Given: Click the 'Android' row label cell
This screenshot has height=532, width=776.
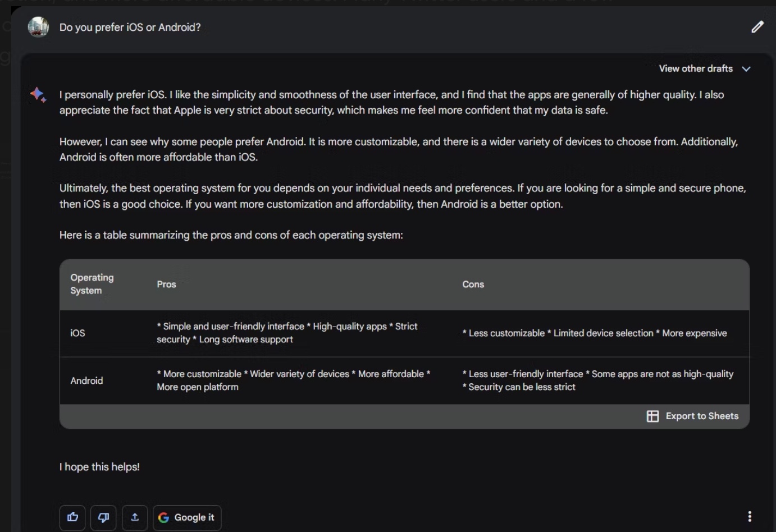Looking at the screenshot, I should coord(86,380).
